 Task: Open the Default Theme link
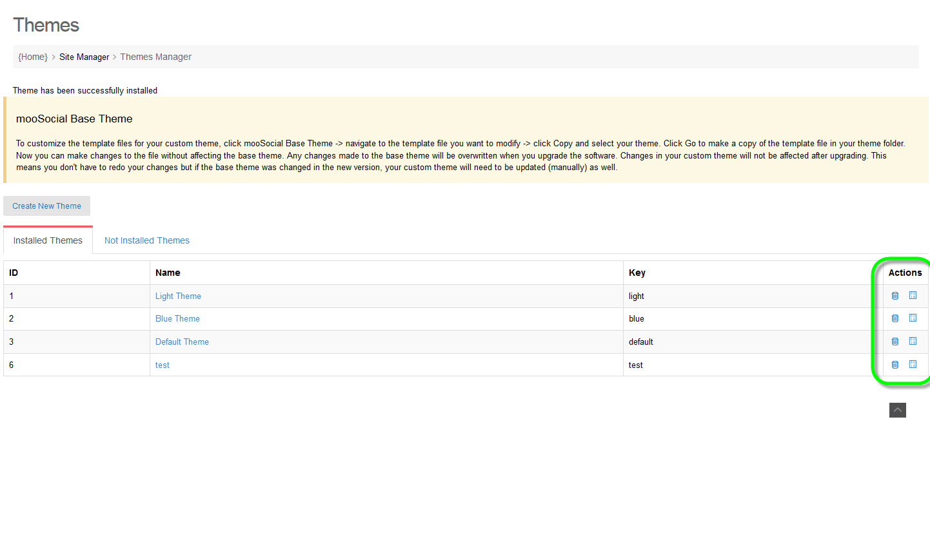[x=182, y=342]
